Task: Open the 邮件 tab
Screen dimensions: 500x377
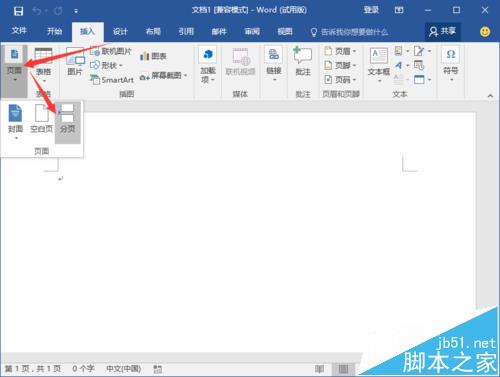Action: 219,31
